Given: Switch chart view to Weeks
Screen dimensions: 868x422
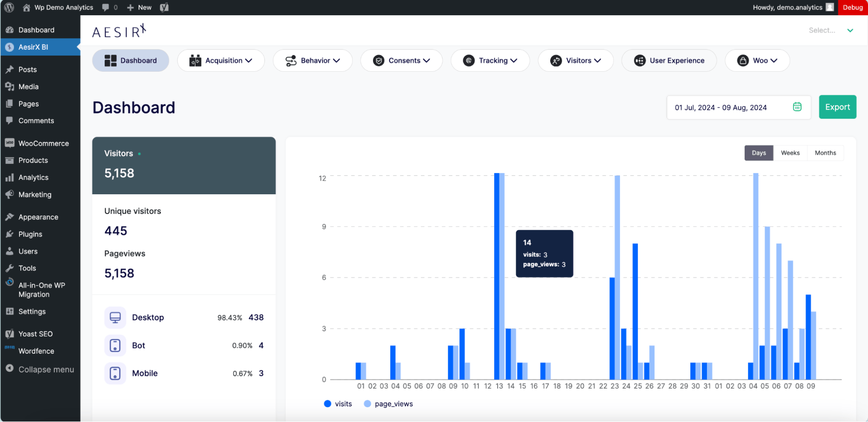Looking at the screenshot, I should click(790, 153).
